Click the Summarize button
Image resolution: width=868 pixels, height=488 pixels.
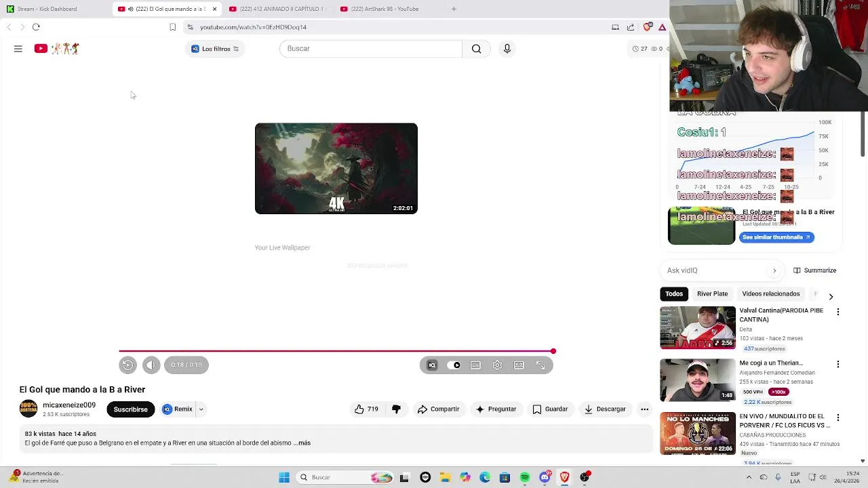tap(814, 270)
